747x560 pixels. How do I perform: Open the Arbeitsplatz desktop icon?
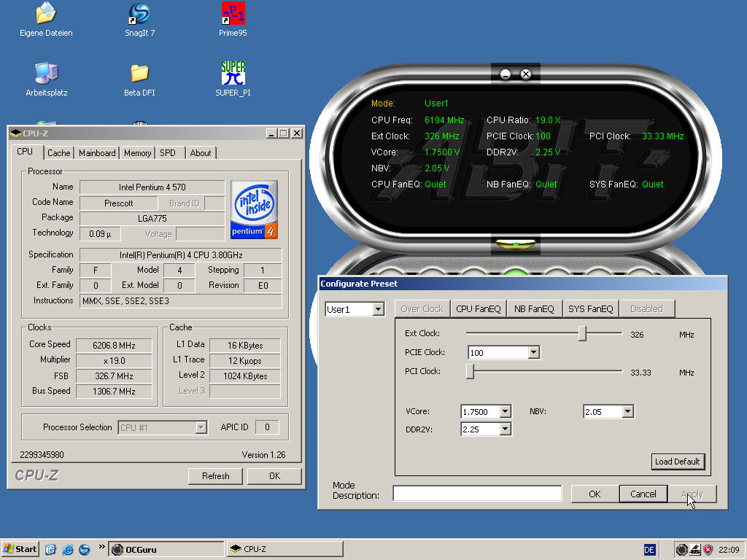coord(46,73)
